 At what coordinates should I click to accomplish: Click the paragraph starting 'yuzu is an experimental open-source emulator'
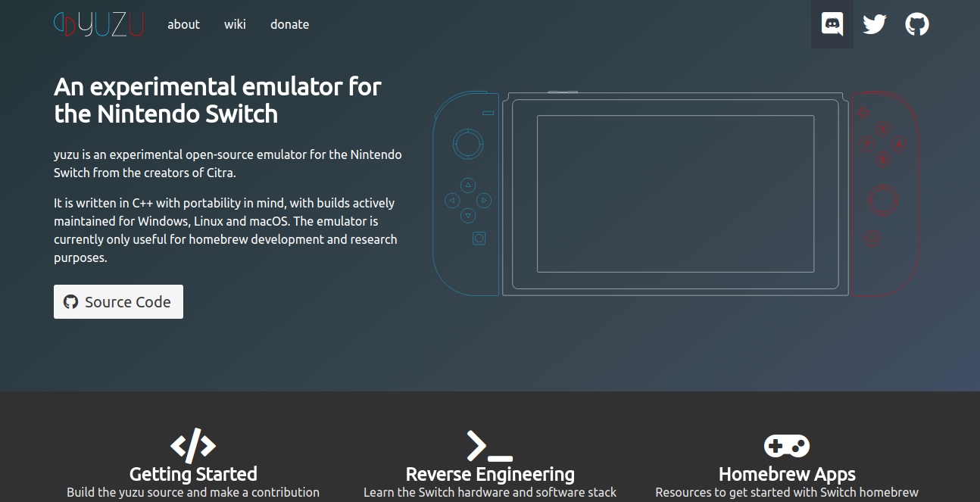pyautogui.click(x=228, y=164)
